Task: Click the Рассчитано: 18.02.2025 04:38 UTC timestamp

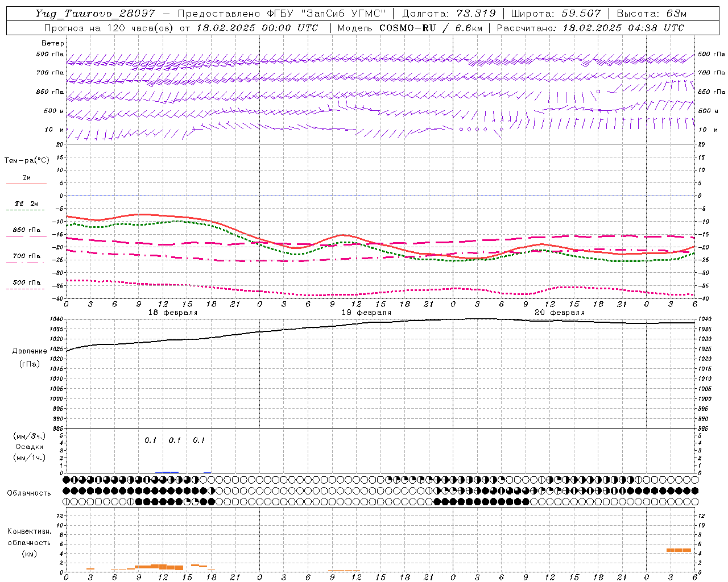Action: [x=590, y=28]
